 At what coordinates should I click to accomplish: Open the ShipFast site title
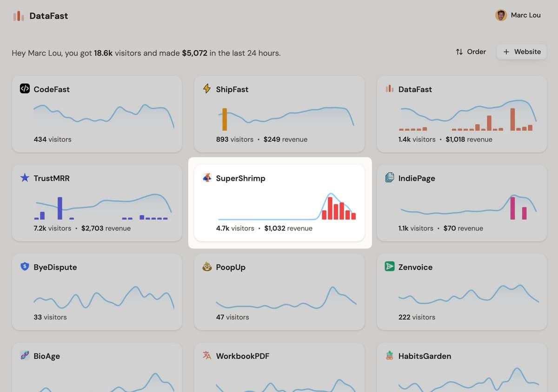point(232,89)
